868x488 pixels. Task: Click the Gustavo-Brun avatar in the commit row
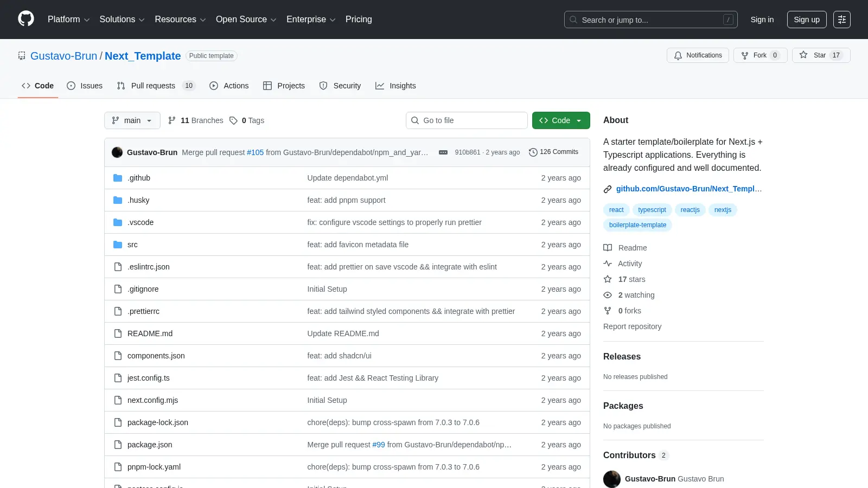pyautogui.click(x=117, y=152)
